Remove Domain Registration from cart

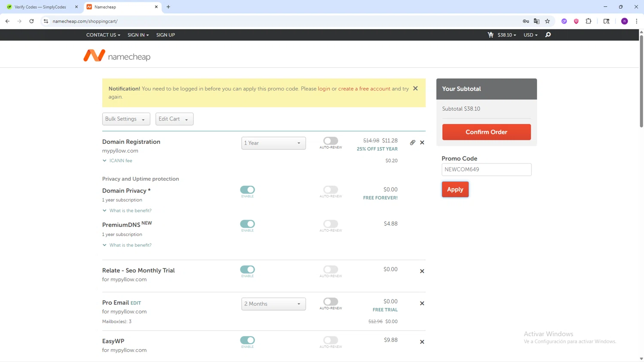point(422,142)
